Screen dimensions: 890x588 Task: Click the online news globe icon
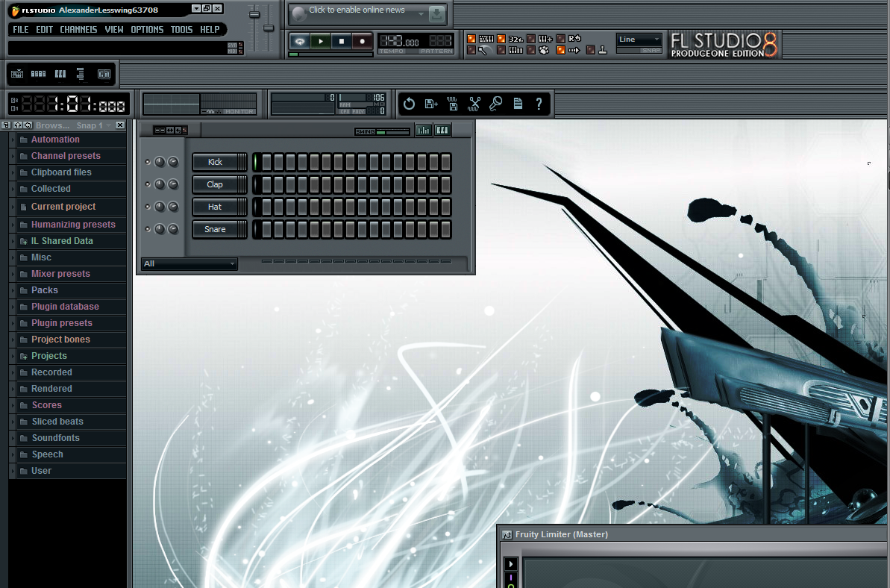coord(299,14)
